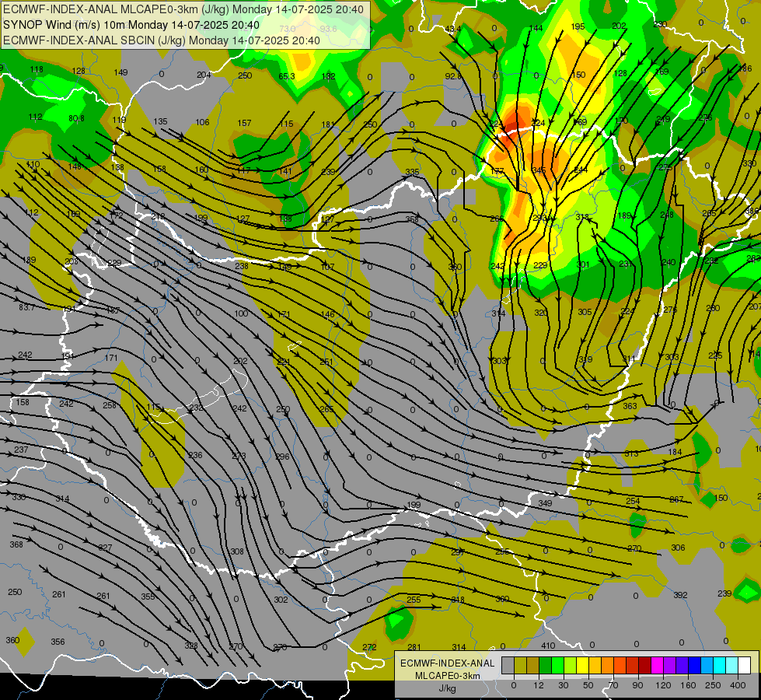Click the bright green legend swatch
761x700 pixels.
557,666
